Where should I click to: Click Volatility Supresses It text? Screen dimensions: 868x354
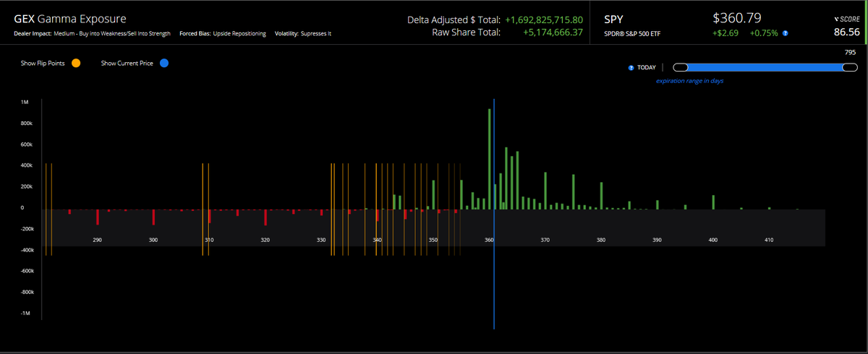[x=303, y=34]
